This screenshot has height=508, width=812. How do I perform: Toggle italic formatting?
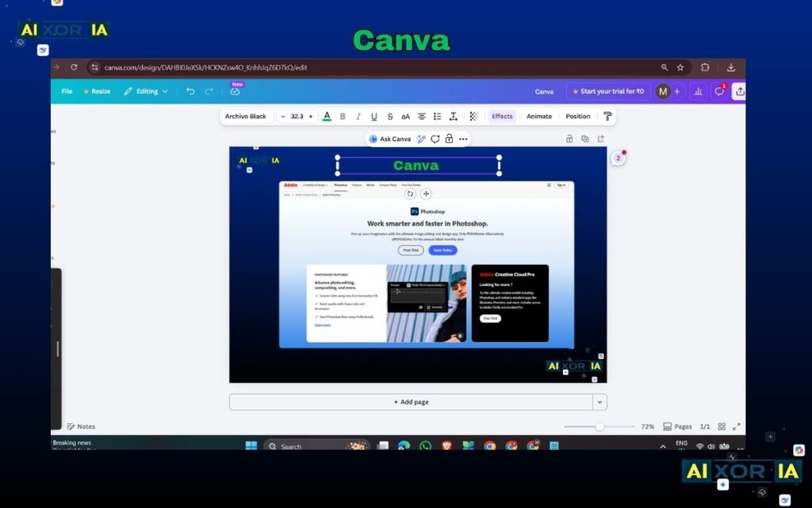358,116
